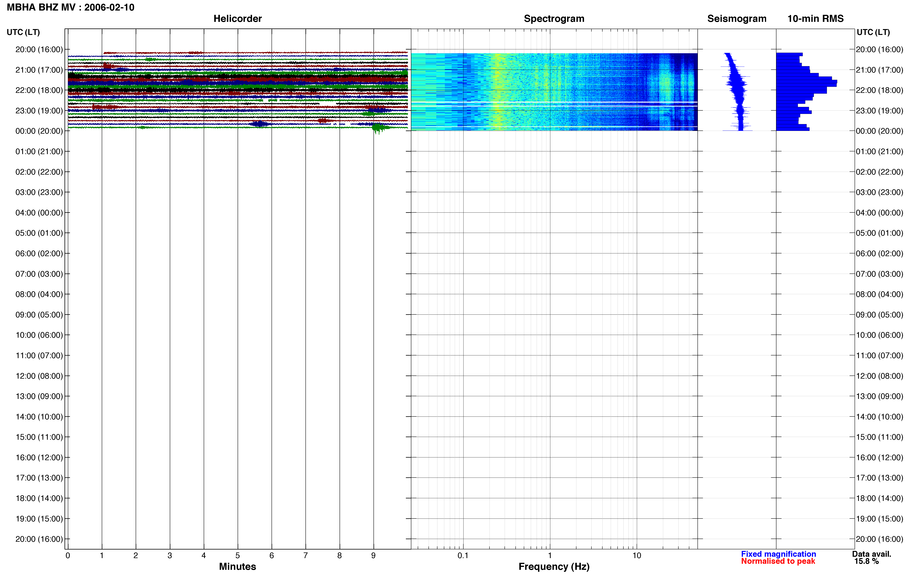
Task: Click tick '3' on the Minutes axis
Action: point(170,556)
